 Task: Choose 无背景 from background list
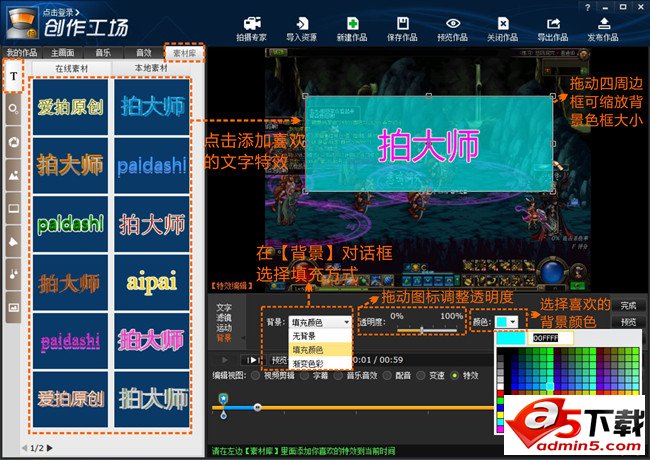click(x=320, y=336)
